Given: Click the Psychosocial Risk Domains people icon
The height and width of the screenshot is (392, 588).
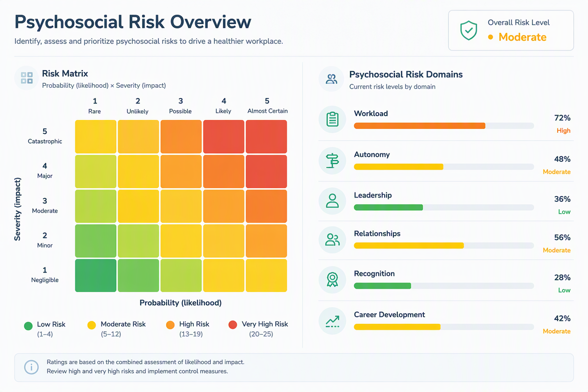Looking at the screenshot, I should tap(331, 79).
